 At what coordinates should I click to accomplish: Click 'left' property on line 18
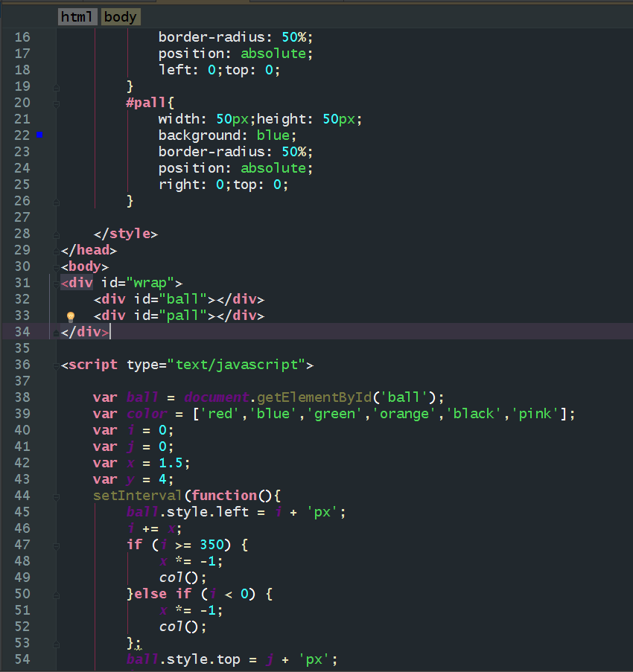pyautogui.click(x=174, y=70)
